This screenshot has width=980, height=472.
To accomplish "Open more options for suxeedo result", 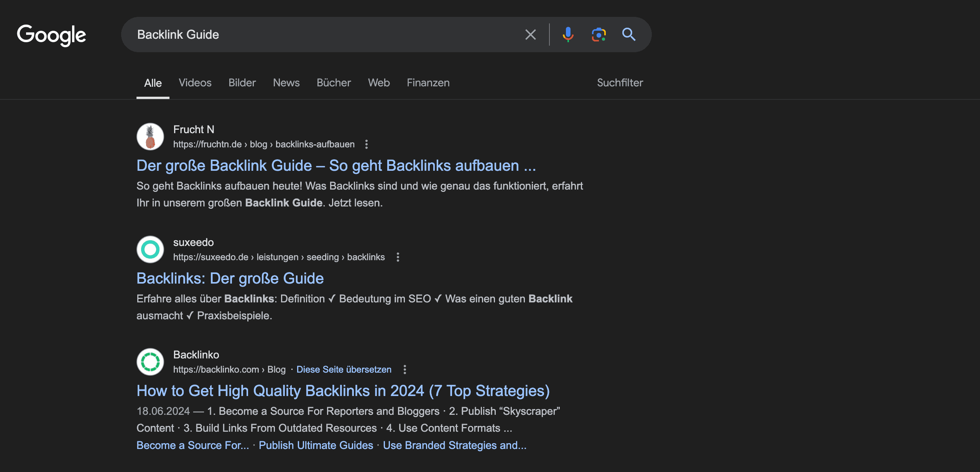I will click(398, 257).
